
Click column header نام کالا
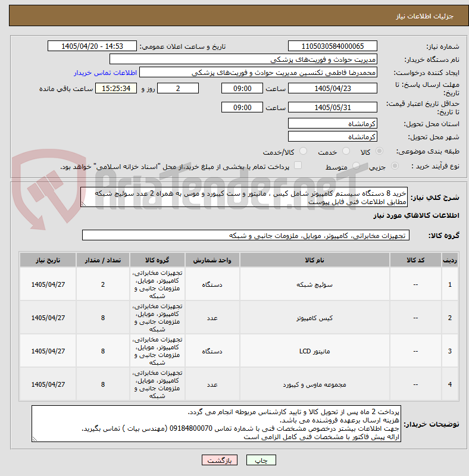tap(315, 260)
